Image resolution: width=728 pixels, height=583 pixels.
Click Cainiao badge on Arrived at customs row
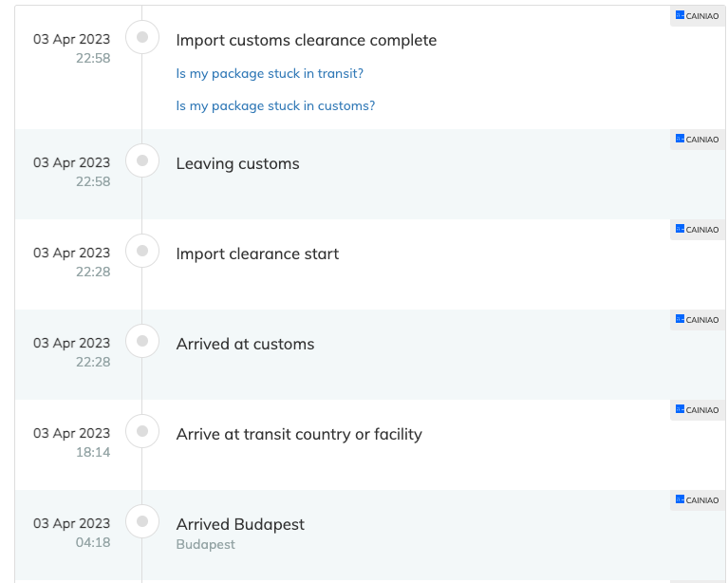(698, 320)
